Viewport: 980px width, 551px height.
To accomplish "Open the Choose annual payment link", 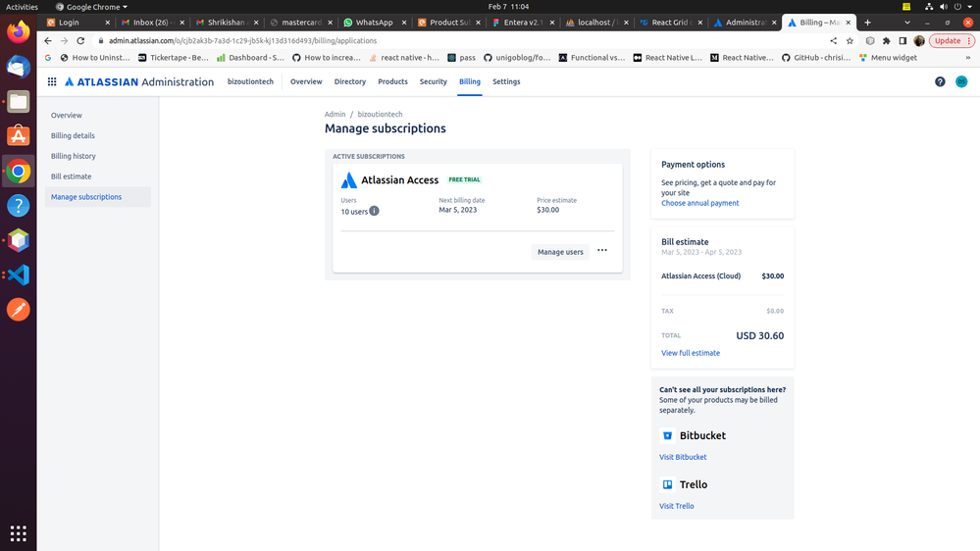I will (x=699, y=203).
